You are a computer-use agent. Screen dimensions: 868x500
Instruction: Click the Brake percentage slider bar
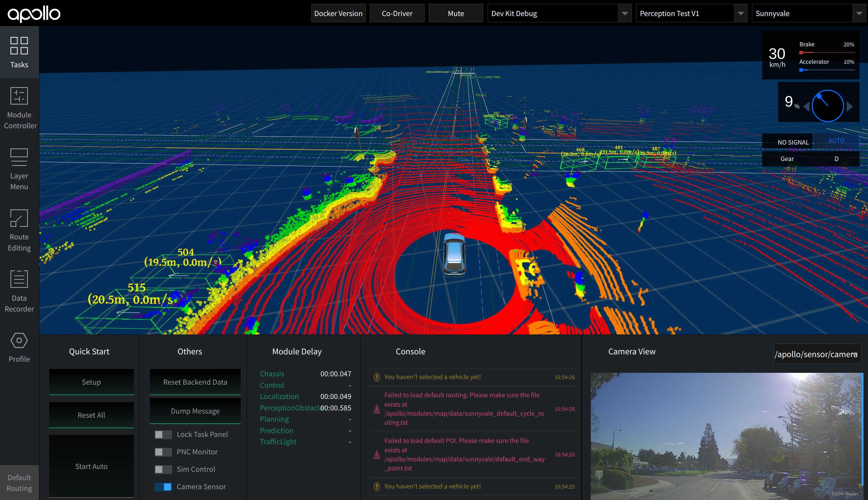(x=827, y=53)
